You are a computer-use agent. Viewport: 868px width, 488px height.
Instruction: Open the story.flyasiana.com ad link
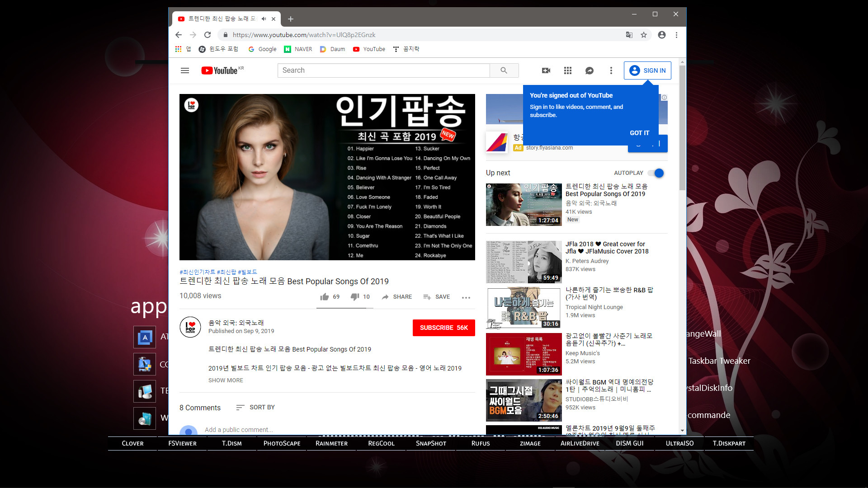(x=549, y=148)
